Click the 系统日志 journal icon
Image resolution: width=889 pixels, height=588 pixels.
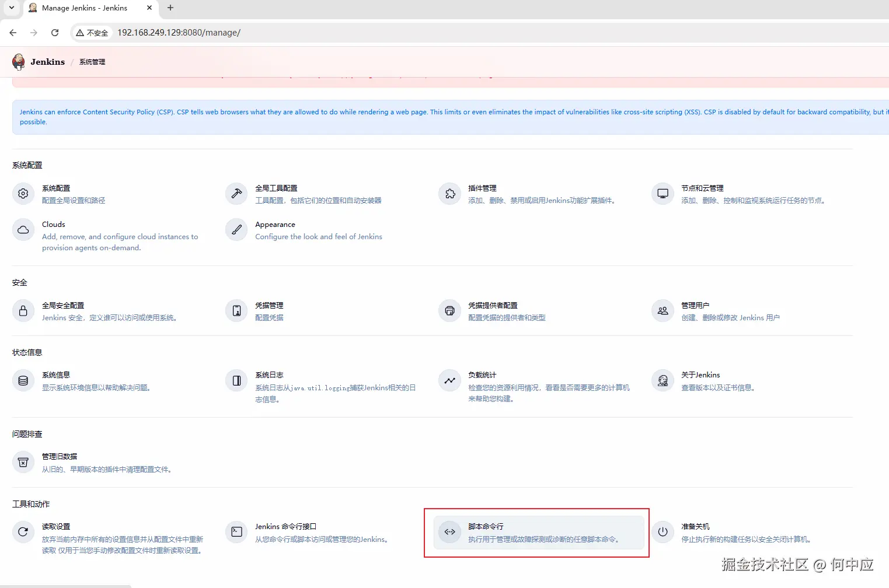(x=236, y=381)
